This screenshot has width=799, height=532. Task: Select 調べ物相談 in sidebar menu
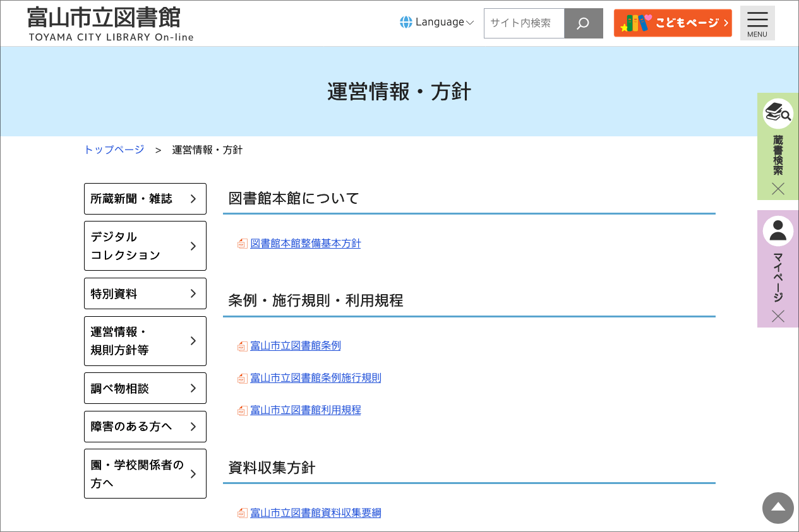[145, 388]
